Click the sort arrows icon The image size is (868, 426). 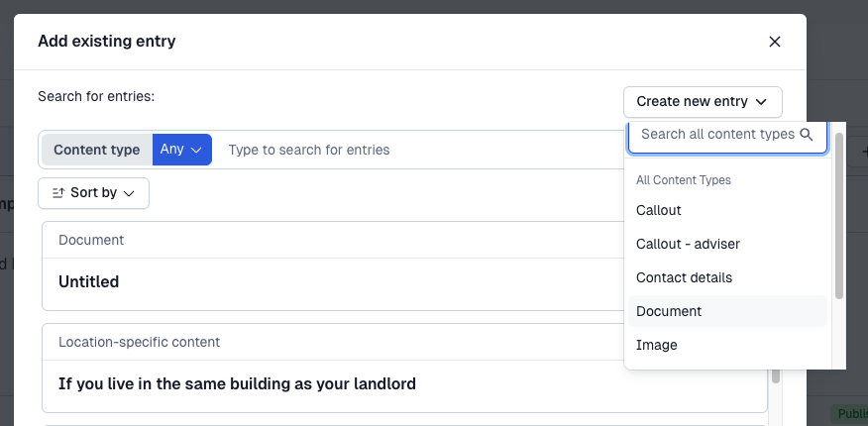coord(57,193)
